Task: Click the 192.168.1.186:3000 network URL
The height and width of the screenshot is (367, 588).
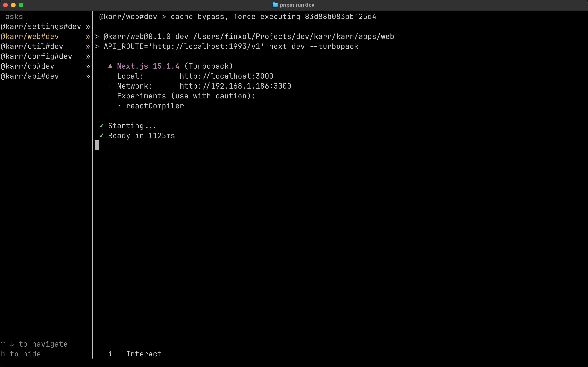Action: (x=235, y=86)
